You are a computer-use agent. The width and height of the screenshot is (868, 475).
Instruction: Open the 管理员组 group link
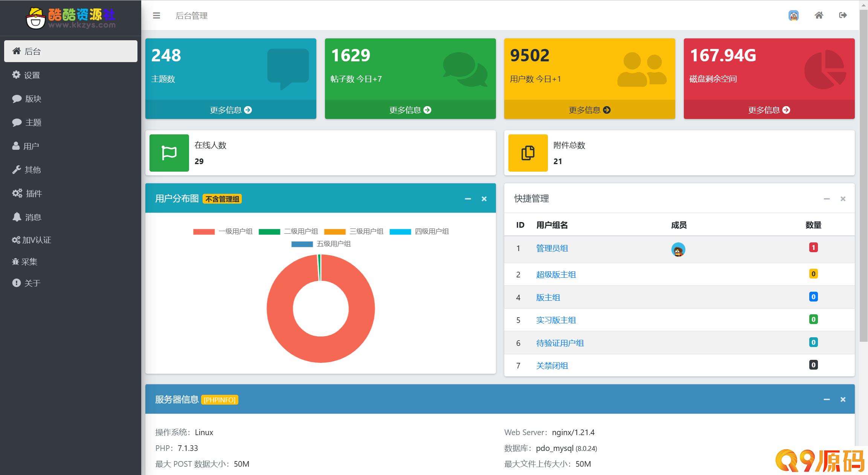point(552,248)
